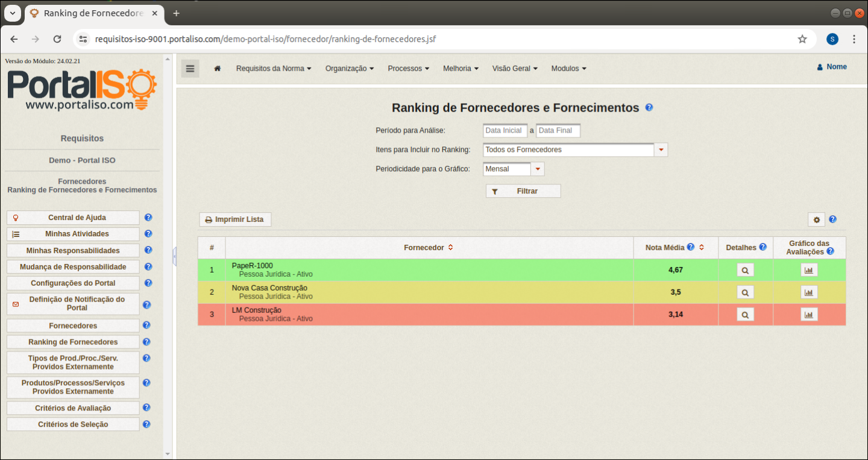Open help icon beside Critérios de Avaliação

[146, 408]
